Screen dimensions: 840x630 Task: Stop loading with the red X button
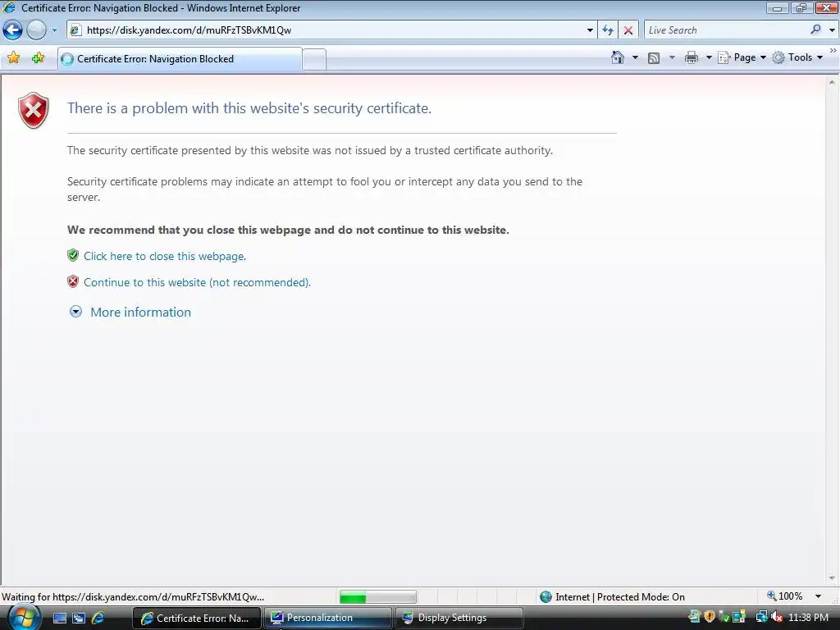click(x=628, y=30)
